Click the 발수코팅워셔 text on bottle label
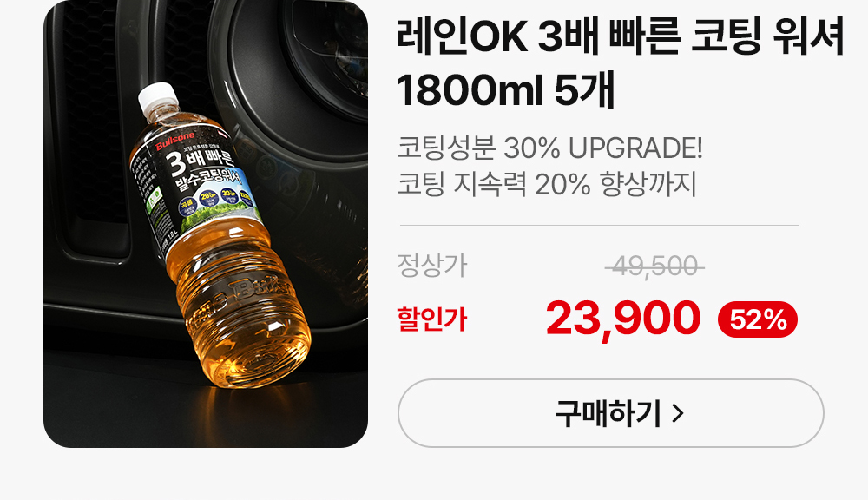The height and width of the screenshot is (500, 868). tap(210, 181)
